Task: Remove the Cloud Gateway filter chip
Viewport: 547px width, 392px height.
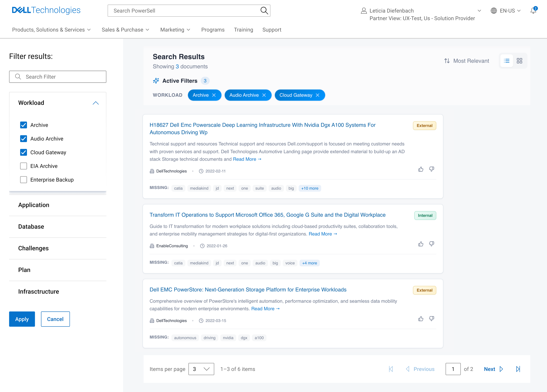Action: click(318, 95)
